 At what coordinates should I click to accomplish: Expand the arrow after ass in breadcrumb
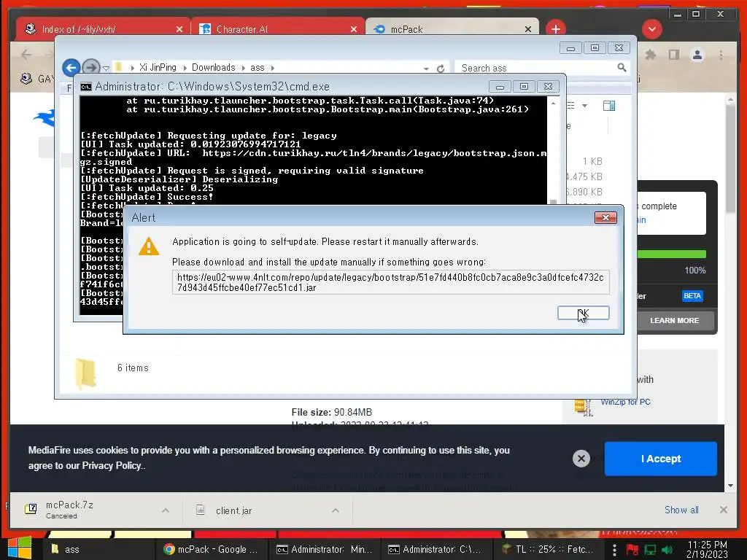tap(273, 68)
